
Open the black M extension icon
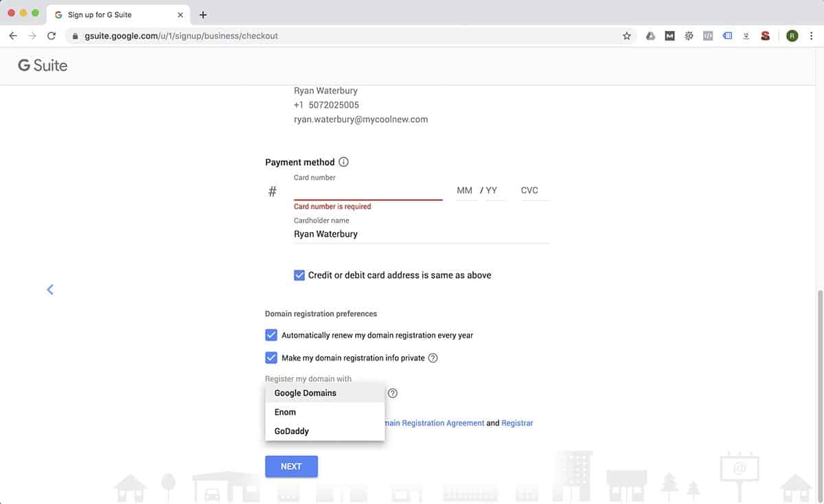pos(669,36)
